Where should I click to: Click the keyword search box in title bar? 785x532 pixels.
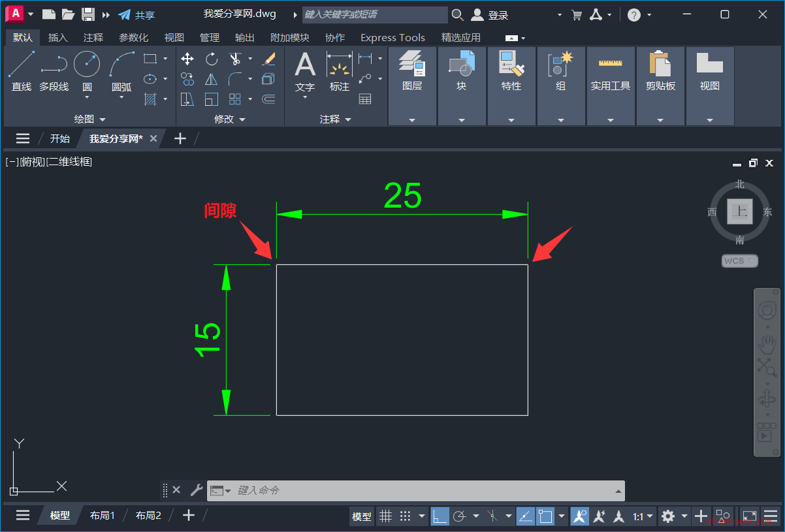[x=375, y=14]
